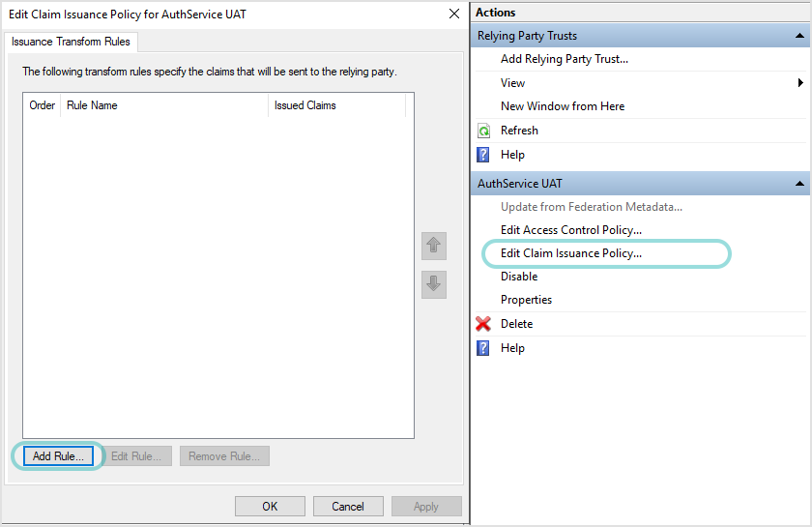Click the Rule Name column header
Image resolution: width=812 pixels, height=527 pixels.
coord(164,105)
